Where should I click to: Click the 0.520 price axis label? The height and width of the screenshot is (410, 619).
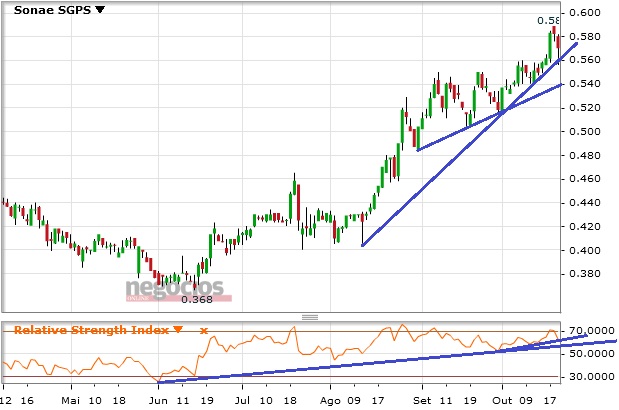(x=585, y=107)
